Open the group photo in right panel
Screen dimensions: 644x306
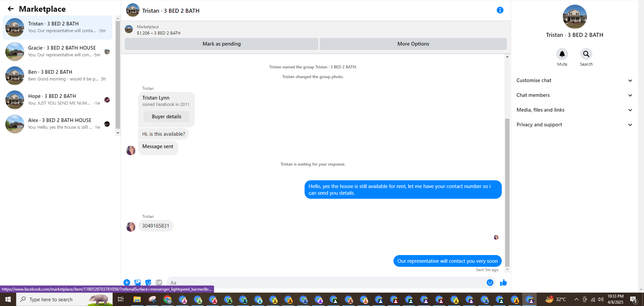pyautogui.click(x=575, y=17)
